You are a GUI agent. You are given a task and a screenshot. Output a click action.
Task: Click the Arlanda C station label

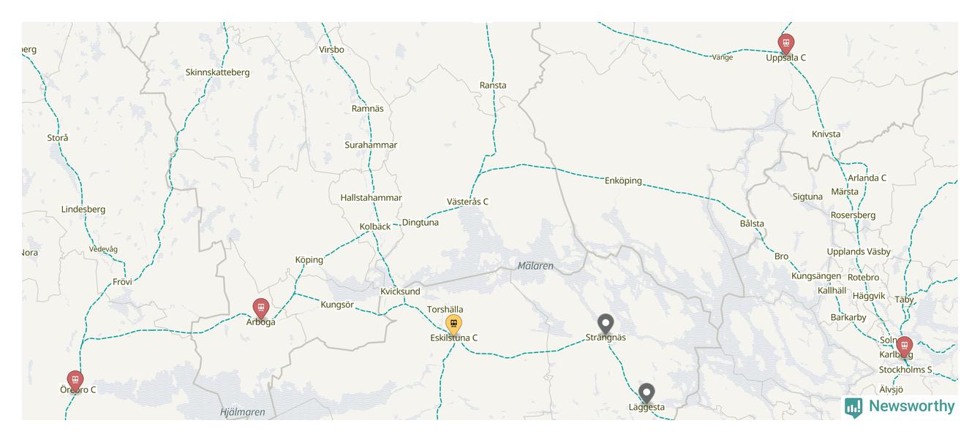(867, 178)
